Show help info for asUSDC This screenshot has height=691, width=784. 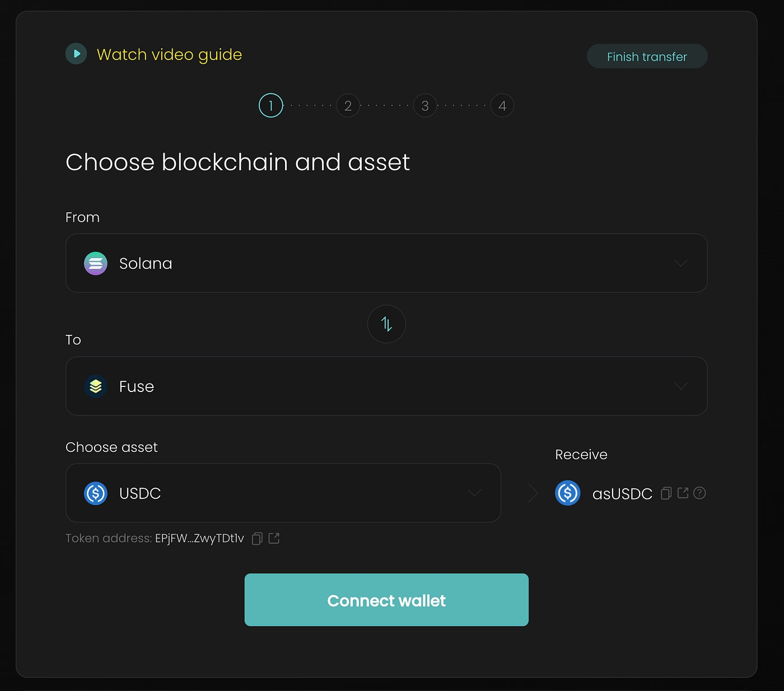point(699,493)
